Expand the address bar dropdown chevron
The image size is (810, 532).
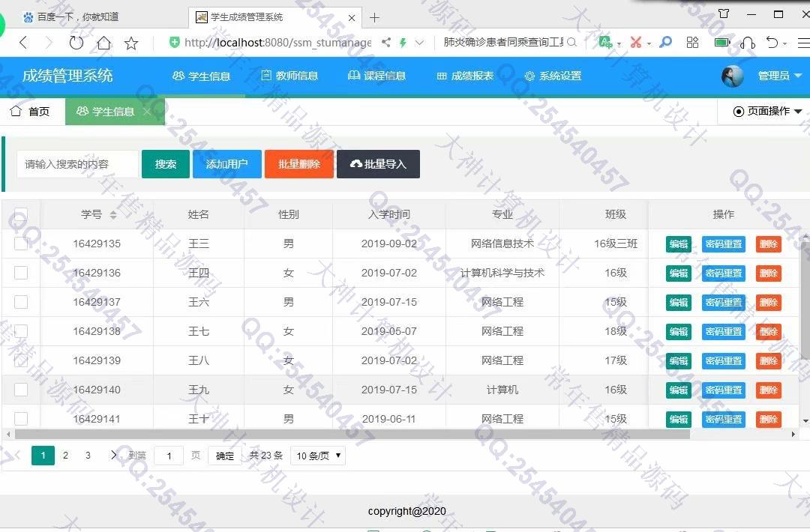419,42
